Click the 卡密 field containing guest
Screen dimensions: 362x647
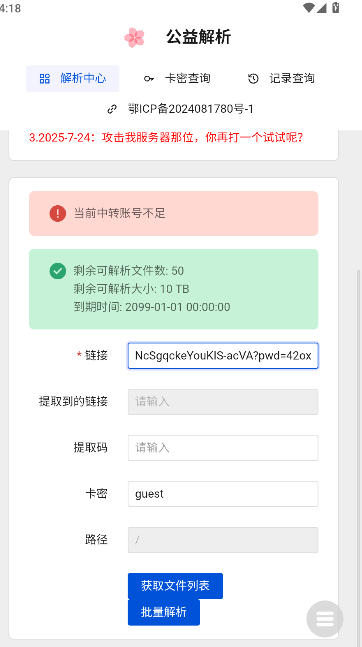[x=223, y=494]
